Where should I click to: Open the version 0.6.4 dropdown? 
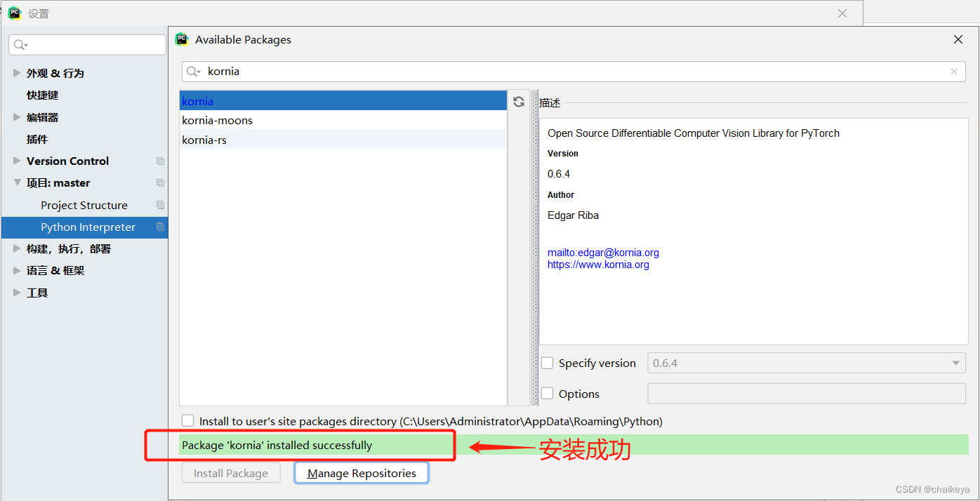807,363
